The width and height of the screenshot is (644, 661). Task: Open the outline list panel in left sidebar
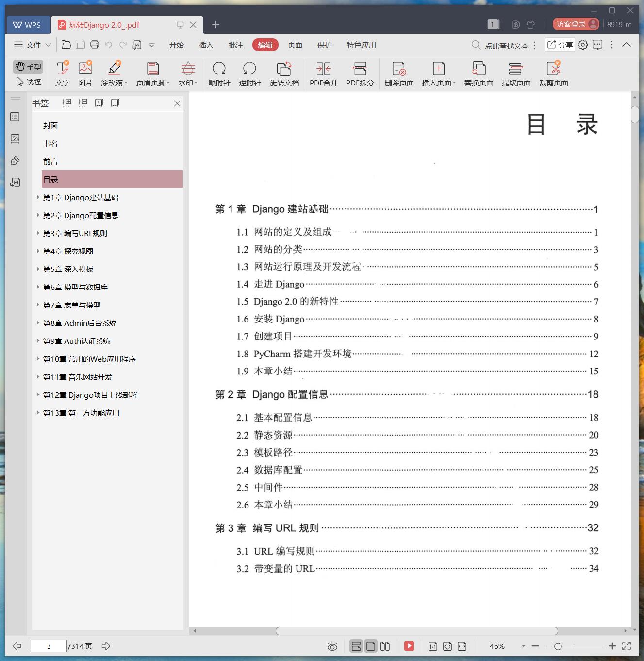click(x=15, y=117)
